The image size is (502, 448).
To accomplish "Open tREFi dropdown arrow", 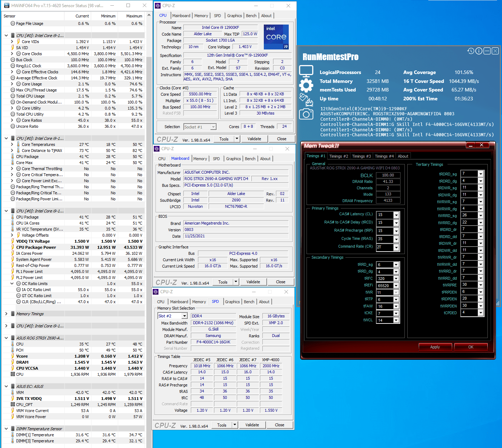I will pyautogui.click(x=396, y=286).
